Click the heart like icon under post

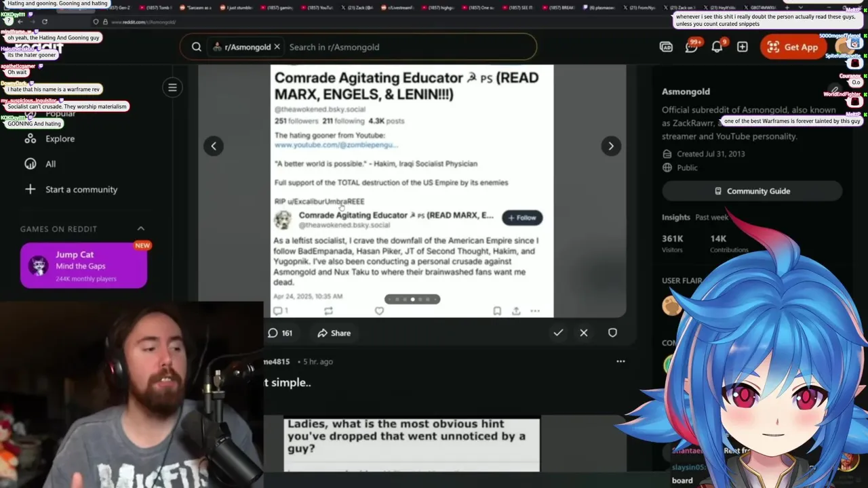(379, 310)
